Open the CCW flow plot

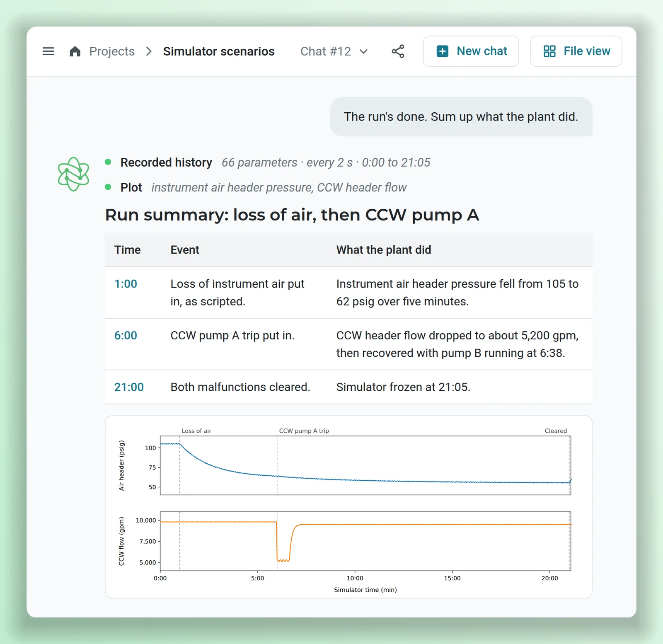pyautogui.click(x=365, y=541)
